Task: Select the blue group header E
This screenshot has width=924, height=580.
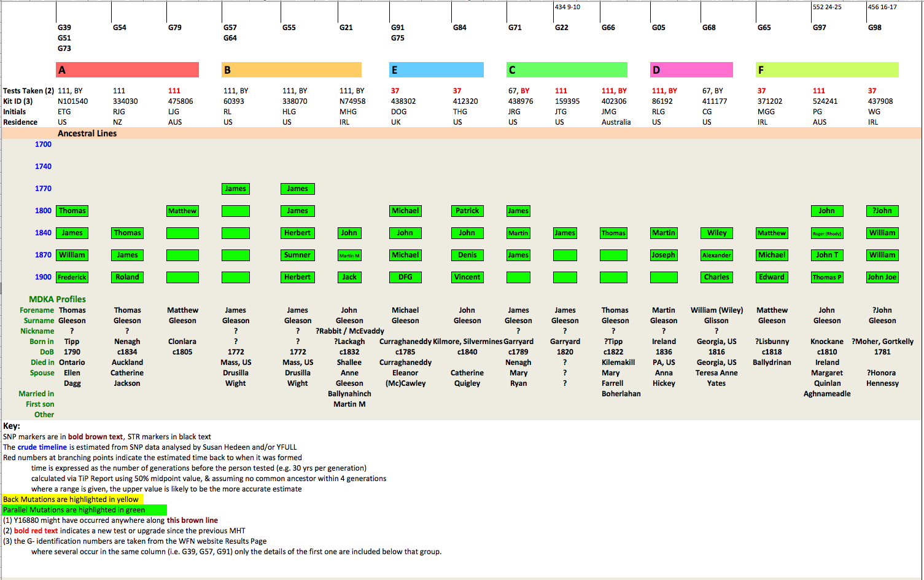Action: (436, 69)
